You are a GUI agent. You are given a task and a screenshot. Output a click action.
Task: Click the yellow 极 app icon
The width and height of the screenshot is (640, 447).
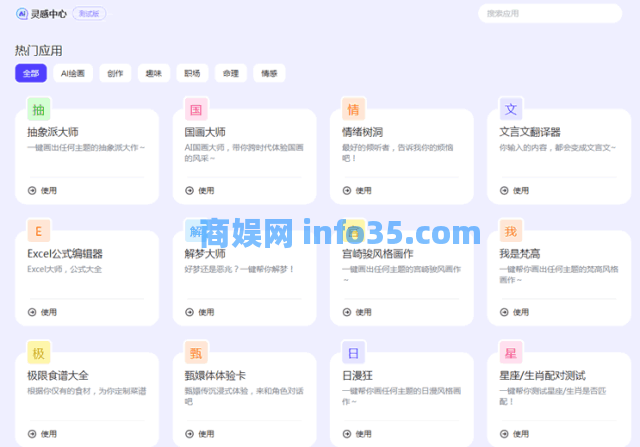[x=39, y=353]
